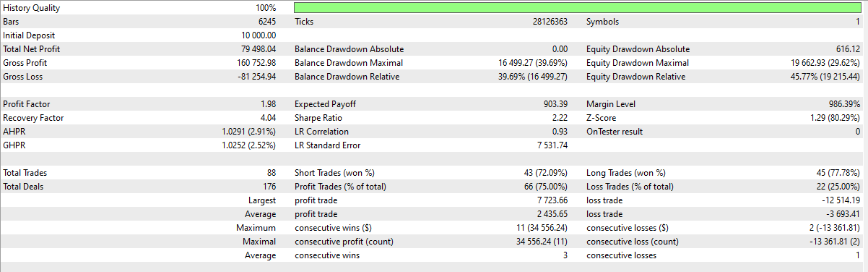868x272 pixels.
Task: Click the OnTester result label
Action: [x=615, y=132]
